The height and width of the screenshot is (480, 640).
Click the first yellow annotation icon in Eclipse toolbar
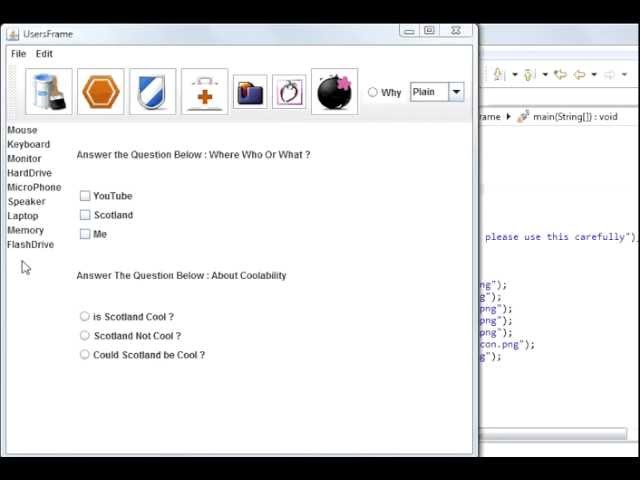[x=499, y=74]
